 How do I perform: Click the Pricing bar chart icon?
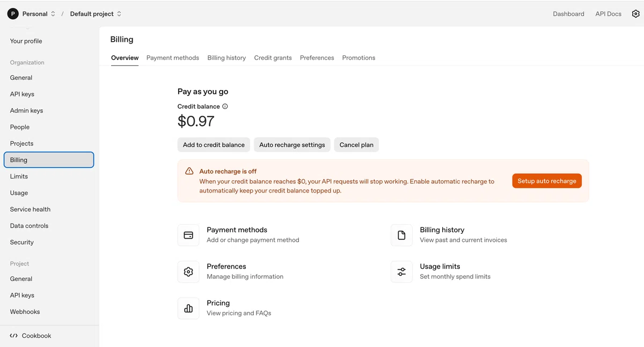pos(188,308)
